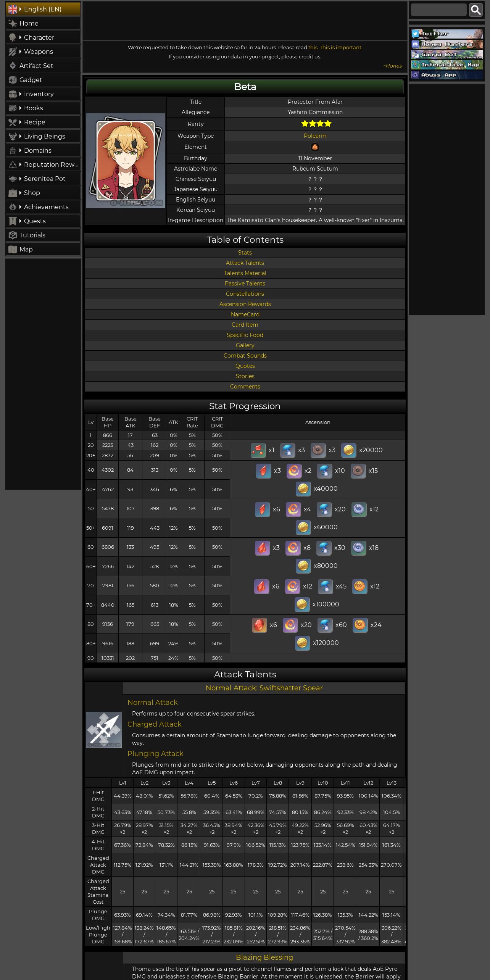This screenshot has width=490, height=980.
Task: Click the x60000 Mora icon
Action: [303, 527]
